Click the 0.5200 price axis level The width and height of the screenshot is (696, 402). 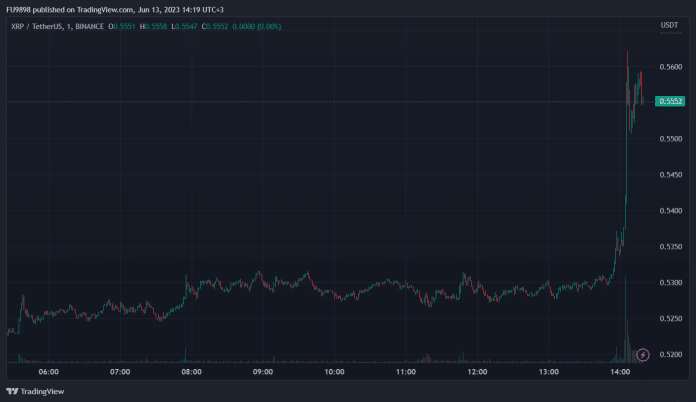(669, 354)
